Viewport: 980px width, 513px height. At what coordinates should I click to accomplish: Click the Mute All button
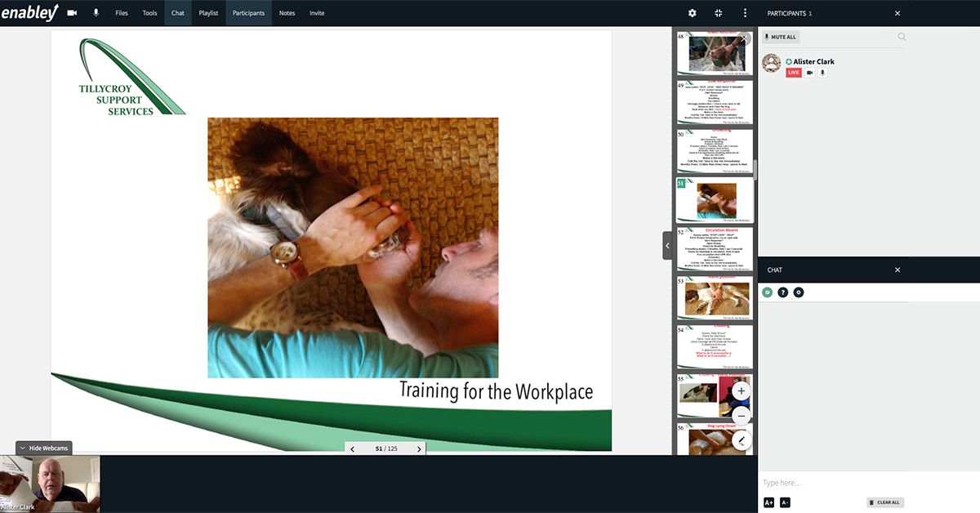781,37
